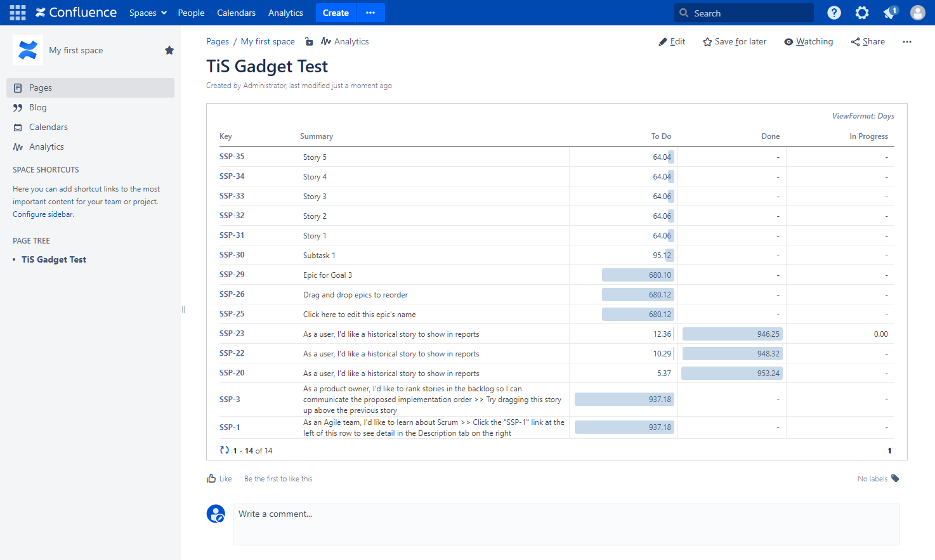Click the refresh icon below the table

point(225,450)
